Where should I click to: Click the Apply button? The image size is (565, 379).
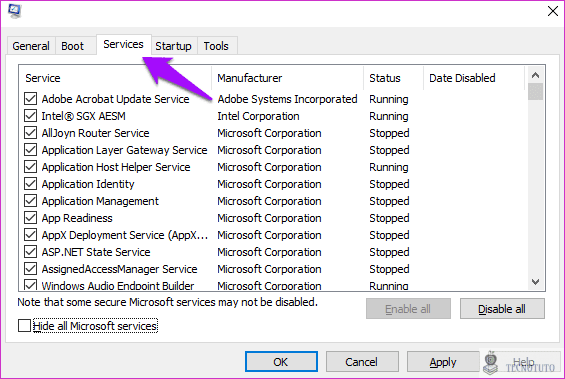click(443, 362)
